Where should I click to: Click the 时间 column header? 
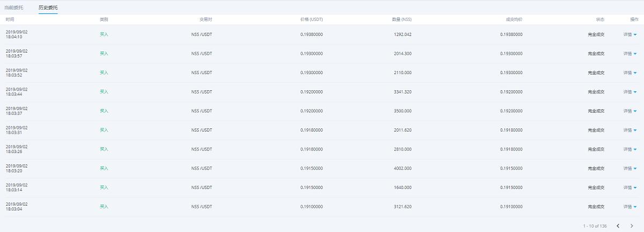(10, 19)
